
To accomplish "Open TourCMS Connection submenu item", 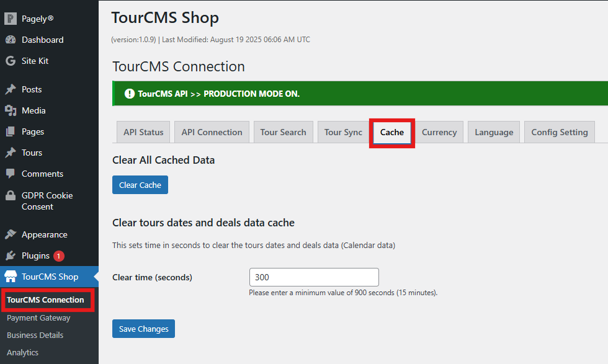I will (45, 300).
